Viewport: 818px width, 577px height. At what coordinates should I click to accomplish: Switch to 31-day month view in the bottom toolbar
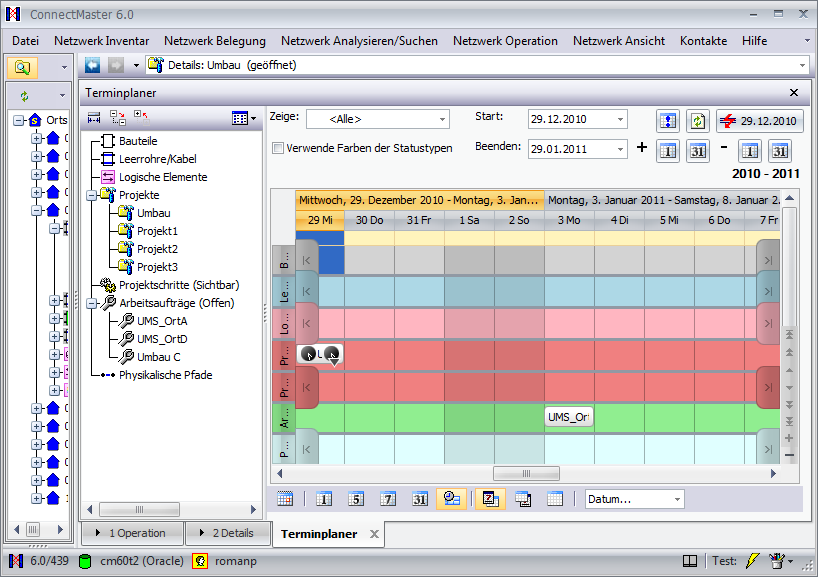click(420, 499)
